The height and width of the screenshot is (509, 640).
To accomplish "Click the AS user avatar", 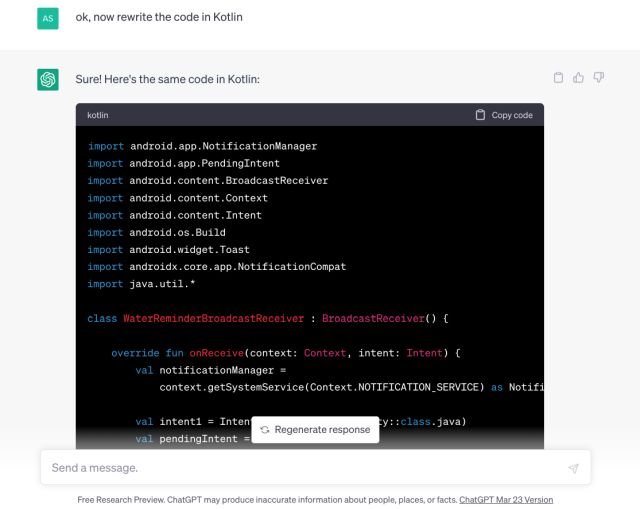I will [48, 18].
